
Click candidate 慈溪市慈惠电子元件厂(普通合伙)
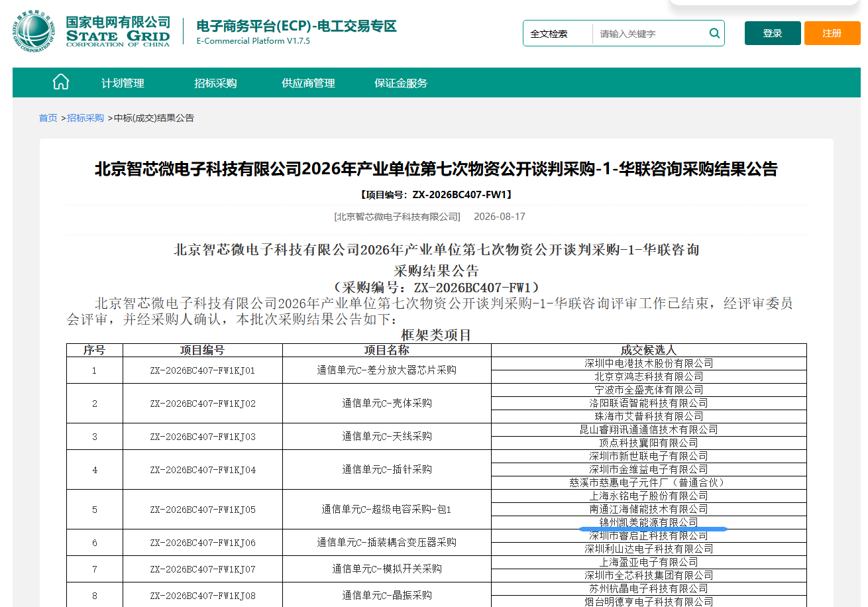(649, 482)
